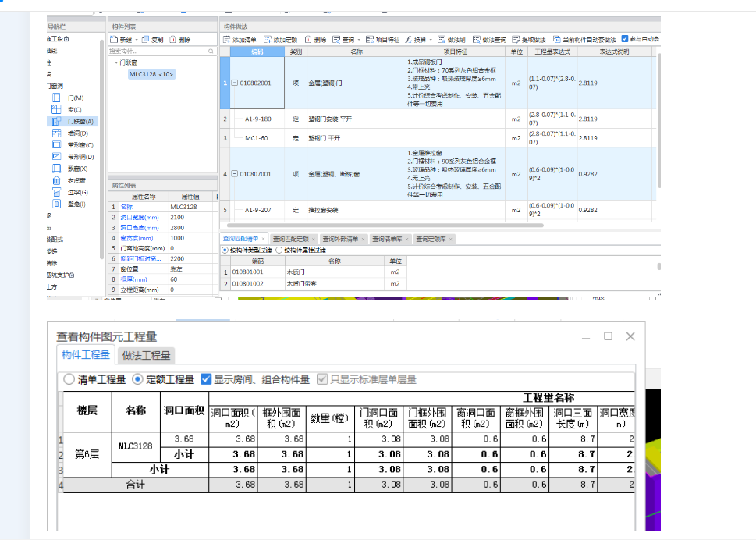Open the 构件工程量 tab
Image resolution: width=756 pixels, height=540 pixels.
coord(86,355)
